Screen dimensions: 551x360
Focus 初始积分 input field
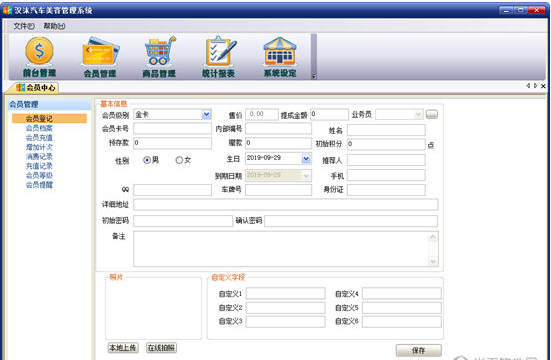(386, 144)
